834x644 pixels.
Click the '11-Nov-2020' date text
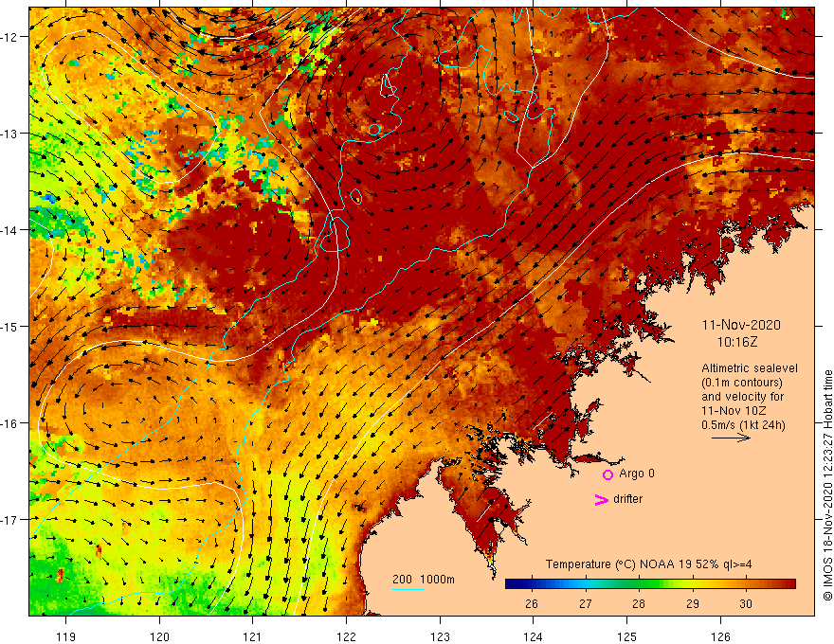point(741,325)
